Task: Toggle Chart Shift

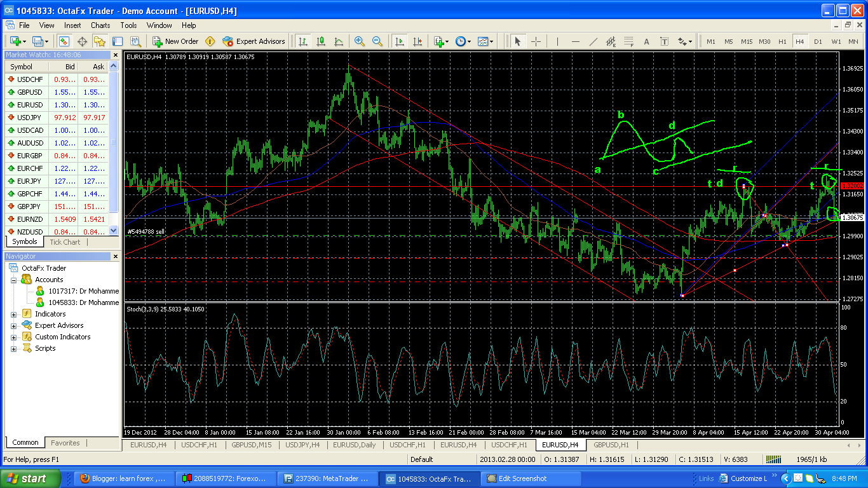Action: point(417,41)
